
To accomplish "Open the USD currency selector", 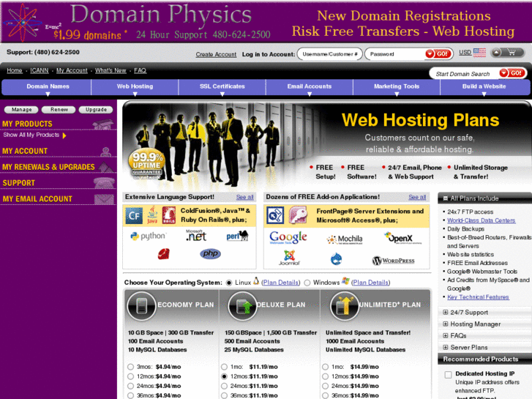I will [465, 52].
